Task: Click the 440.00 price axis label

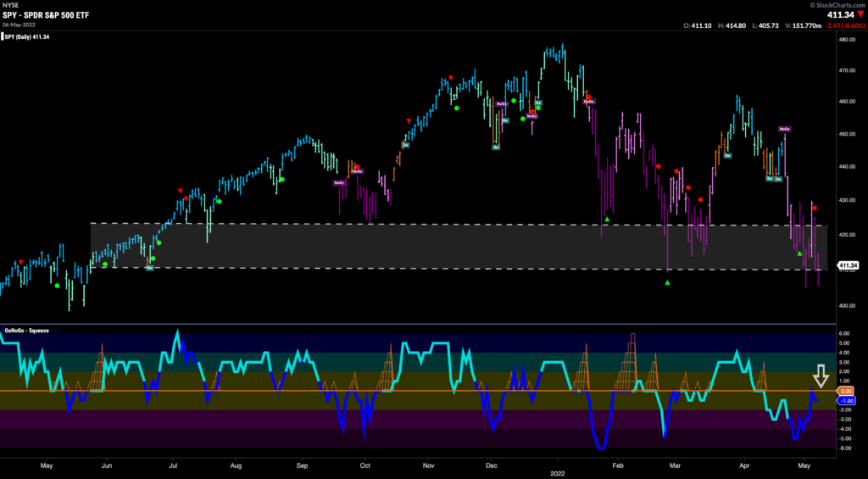Action: tap(847, 167)
